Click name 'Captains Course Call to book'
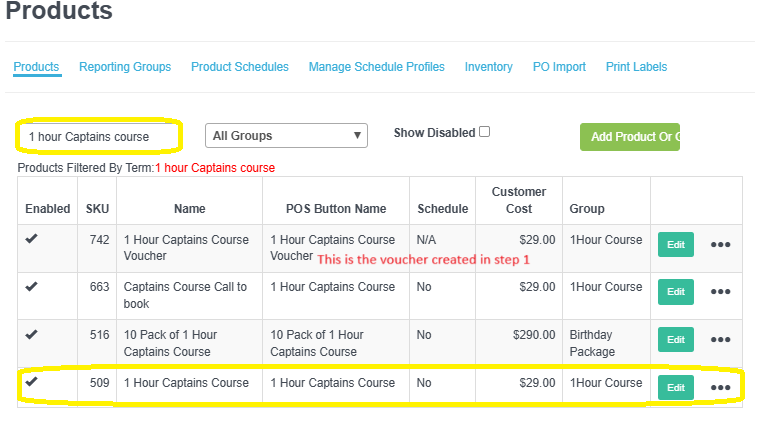The image size is (757, 422). point(185,295)
